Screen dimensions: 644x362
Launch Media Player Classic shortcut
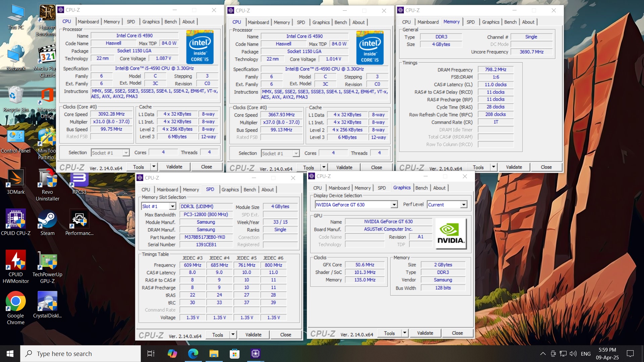click(47, 62)
